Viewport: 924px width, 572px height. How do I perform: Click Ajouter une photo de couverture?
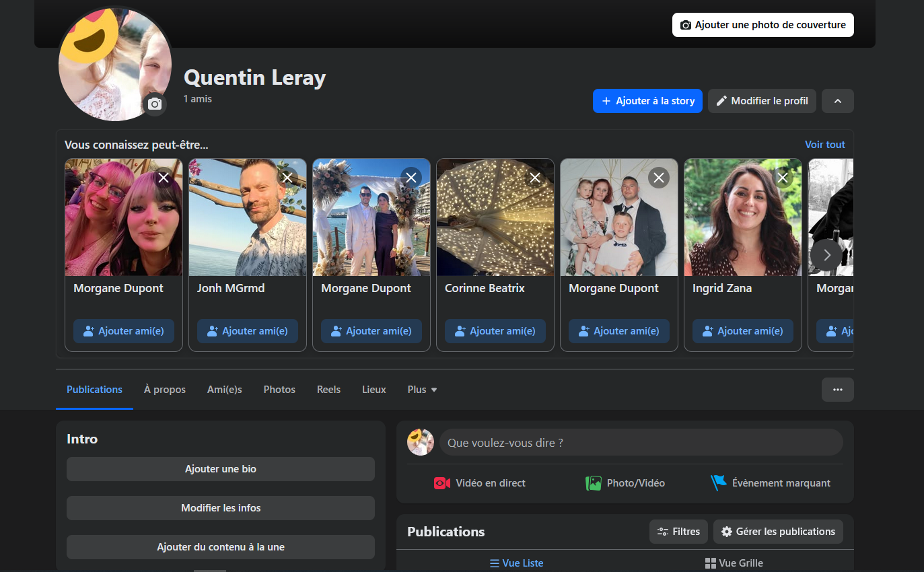[762, 25]
